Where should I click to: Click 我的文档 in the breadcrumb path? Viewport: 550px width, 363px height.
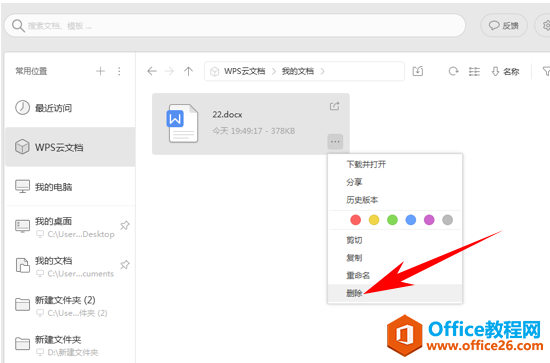click(x=298, y=71)
